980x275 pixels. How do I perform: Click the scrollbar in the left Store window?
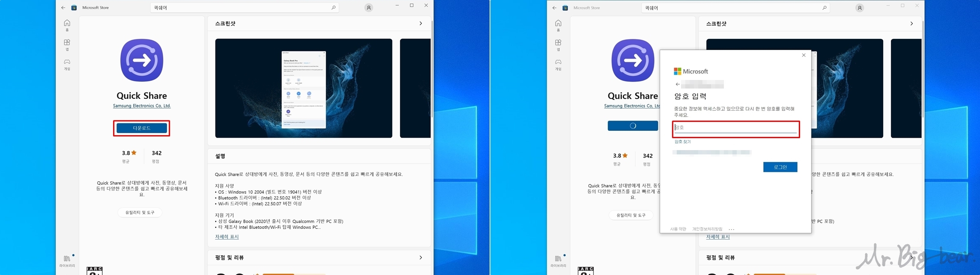432,68
